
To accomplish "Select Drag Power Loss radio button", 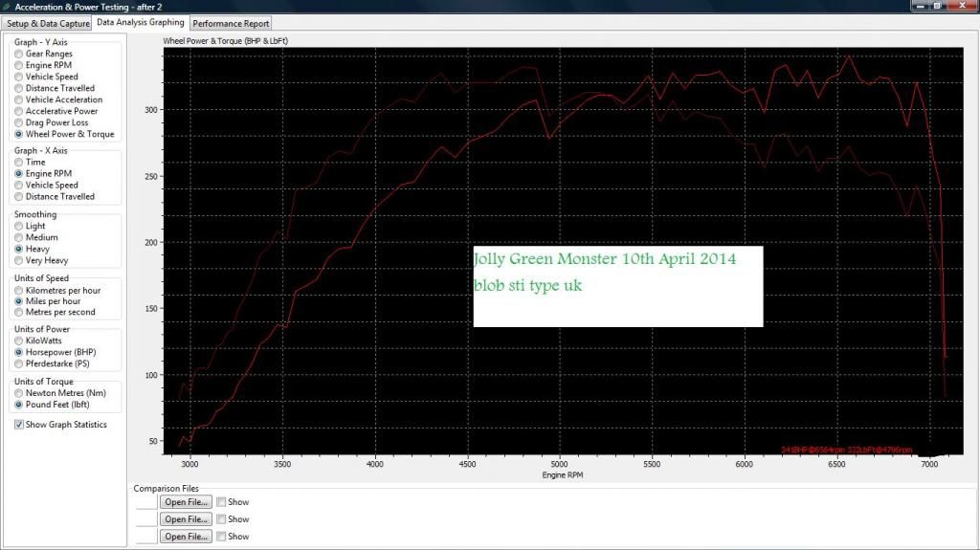I will tap(19, 122).
